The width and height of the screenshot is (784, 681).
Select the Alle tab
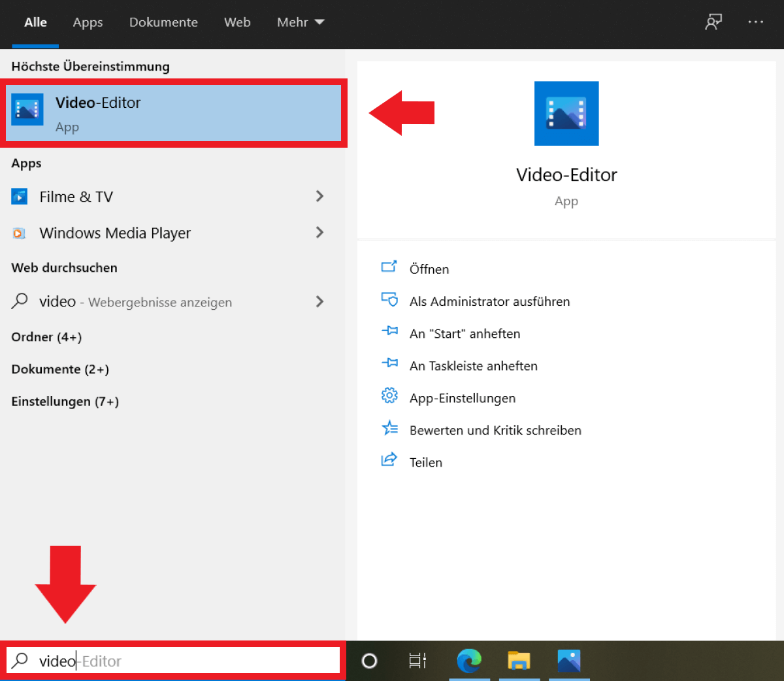point(35,22)
